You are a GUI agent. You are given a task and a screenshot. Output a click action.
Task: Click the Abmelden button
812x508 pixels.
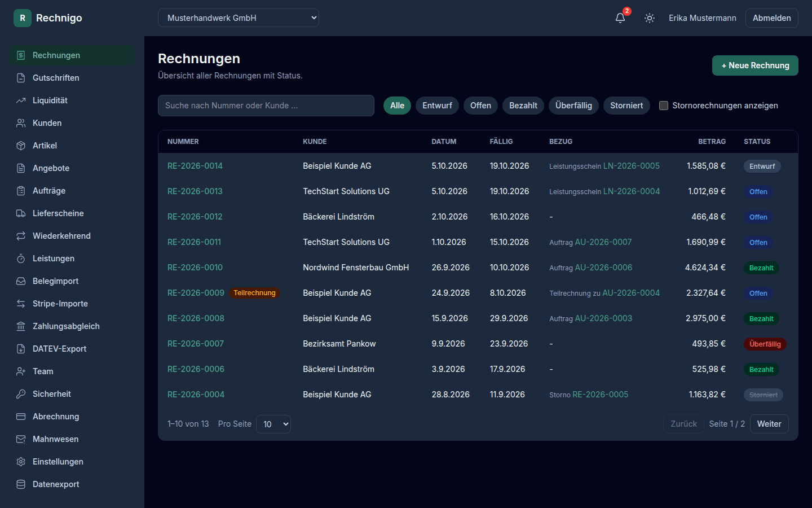tap(772, 18)
